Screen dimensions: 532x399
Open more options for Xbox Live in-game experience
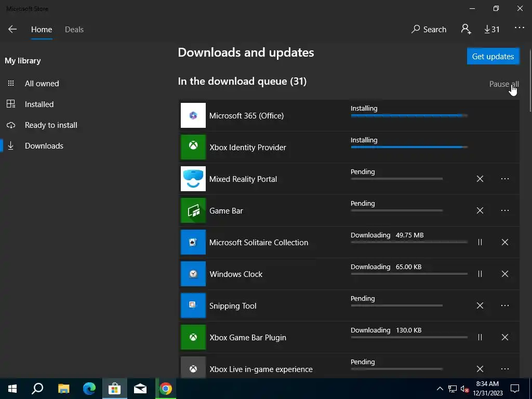505,369
